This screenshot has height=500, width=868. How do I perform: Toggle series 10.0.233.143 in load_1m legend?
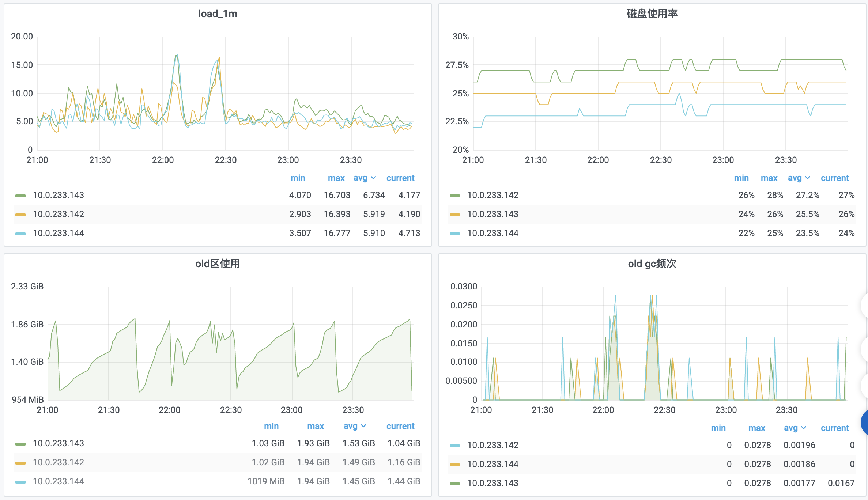[59, 195]
